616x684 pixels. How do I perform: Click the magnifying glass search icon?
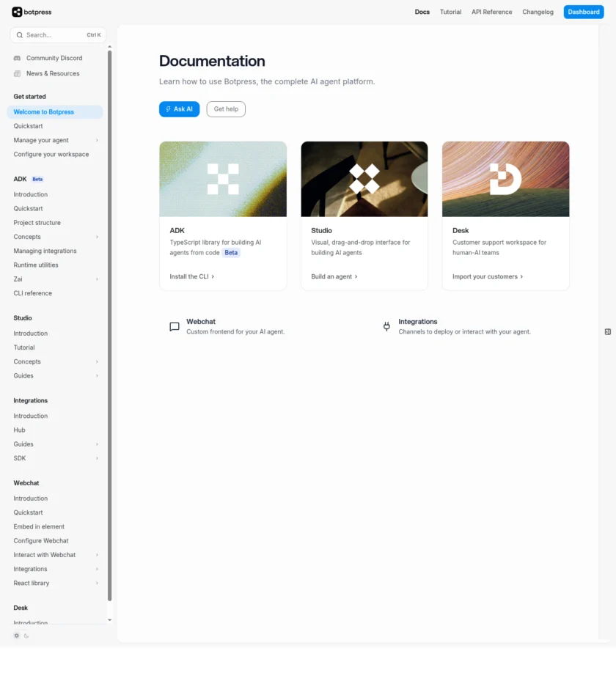[20, 35]
